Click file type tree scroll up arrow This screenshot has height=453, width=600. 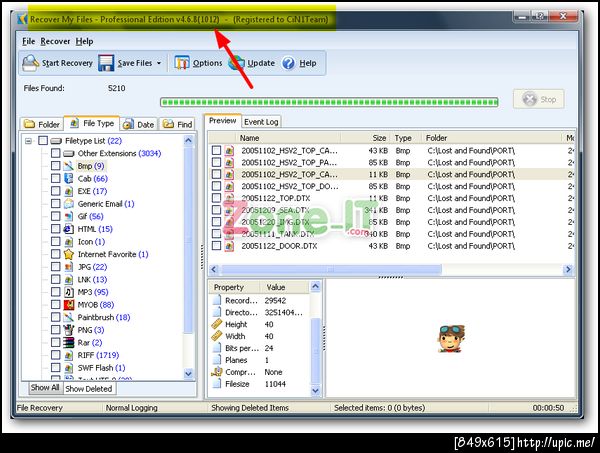pos(188,140)
